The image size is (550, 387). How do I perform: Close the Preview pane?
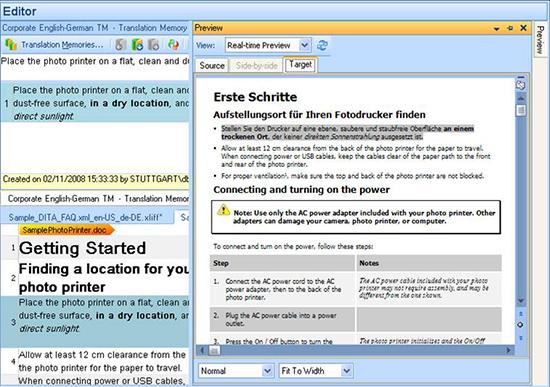(x=523, y=28)
